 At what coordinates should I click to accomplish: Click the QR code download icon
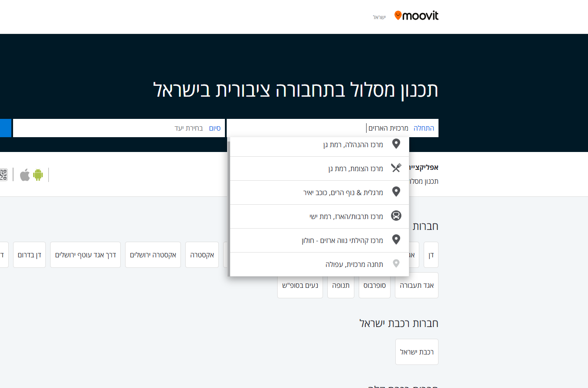tap(3, 175)
